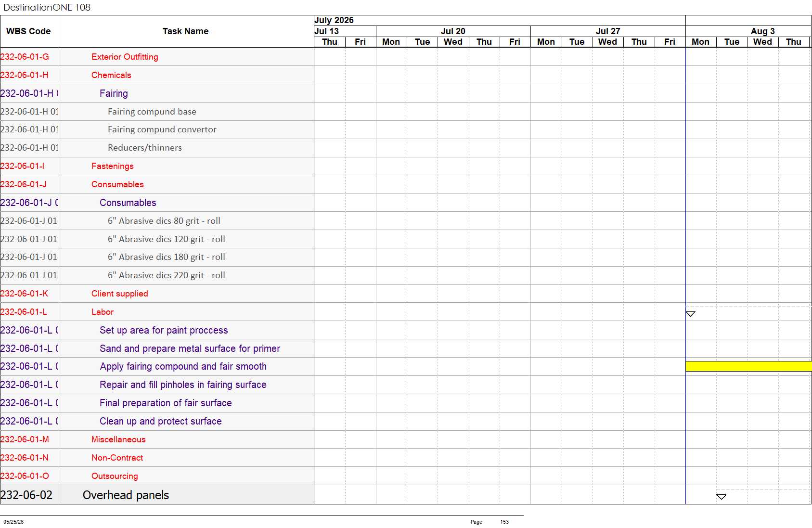Select 6" Abrasive dics 220 grit - roll
The width and height of the screenshot is (812, 528).
point(167,275)
